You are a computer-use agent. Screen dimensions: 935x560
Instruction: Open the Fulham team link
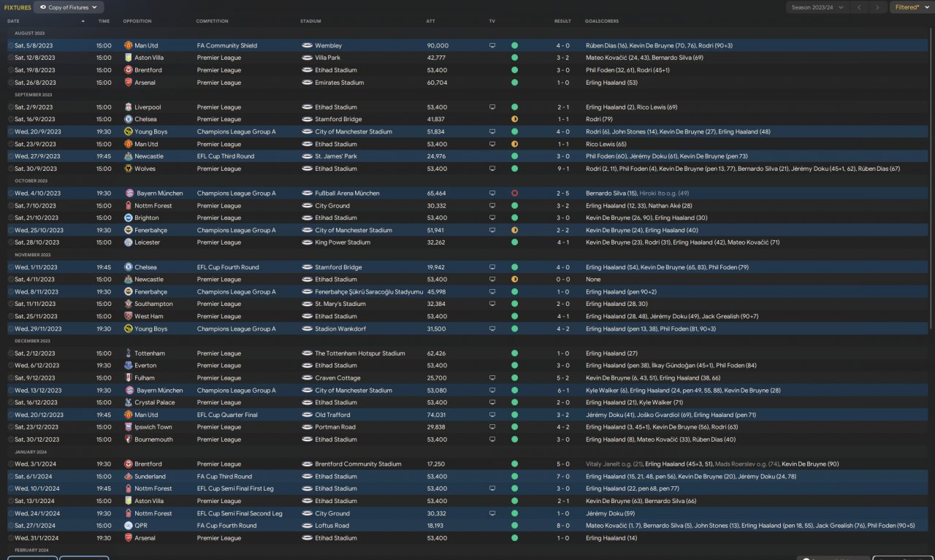(145, 378)
